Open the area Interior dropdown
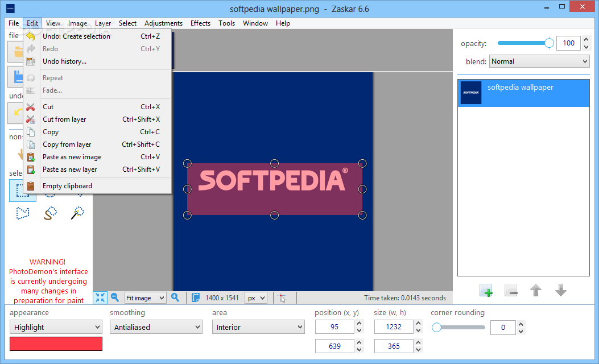Image resolution: width=599 pixels, height=364 pixels. [x=258, y=328]
